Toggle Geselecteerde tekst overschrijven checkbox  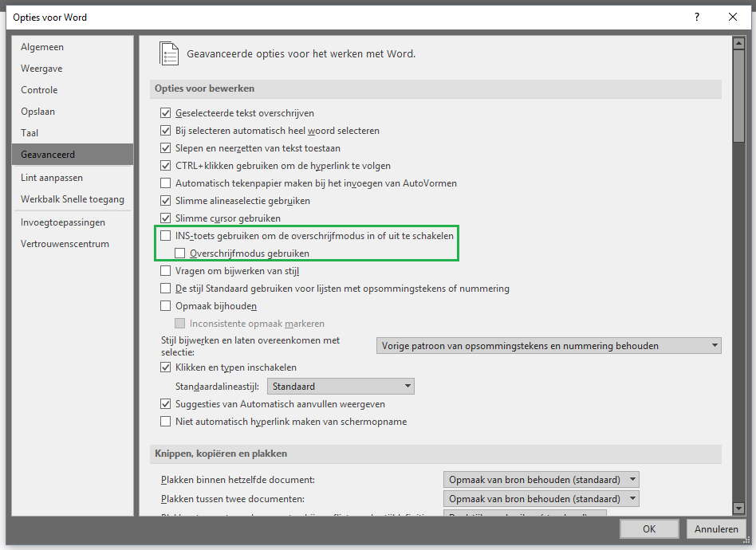[x=165, y=113]
